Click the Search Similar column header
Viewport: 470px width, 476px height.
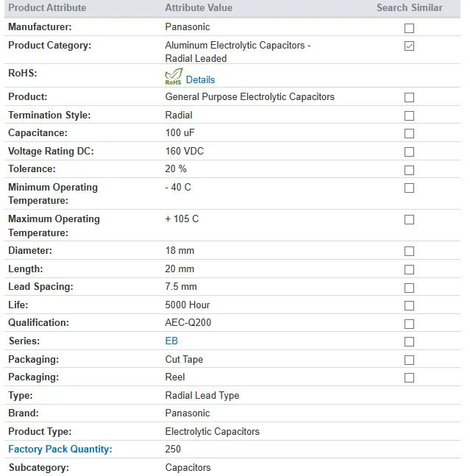[409, 7]
